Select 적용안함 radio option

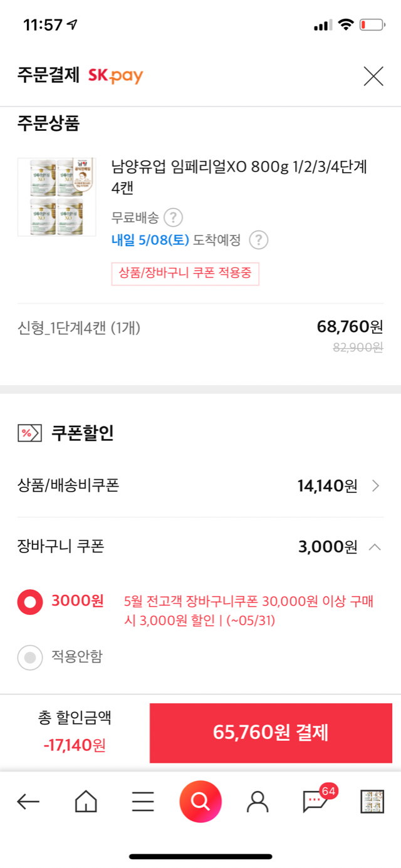[30, 657]
